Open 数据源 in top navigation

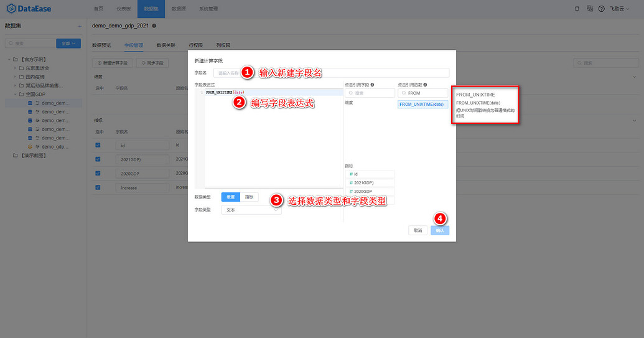tap(179, 9)
